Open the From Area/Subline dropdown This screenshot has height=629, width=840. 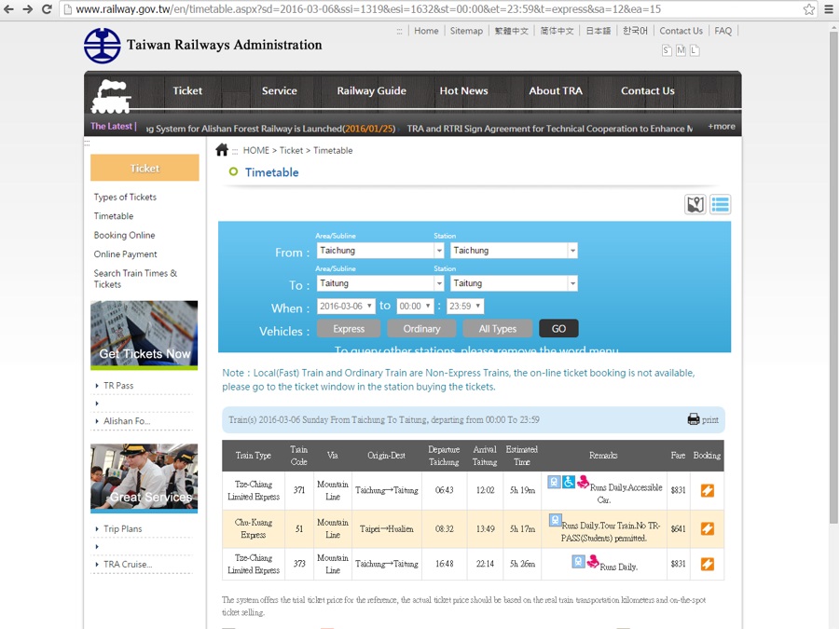(x=379, y=250)
